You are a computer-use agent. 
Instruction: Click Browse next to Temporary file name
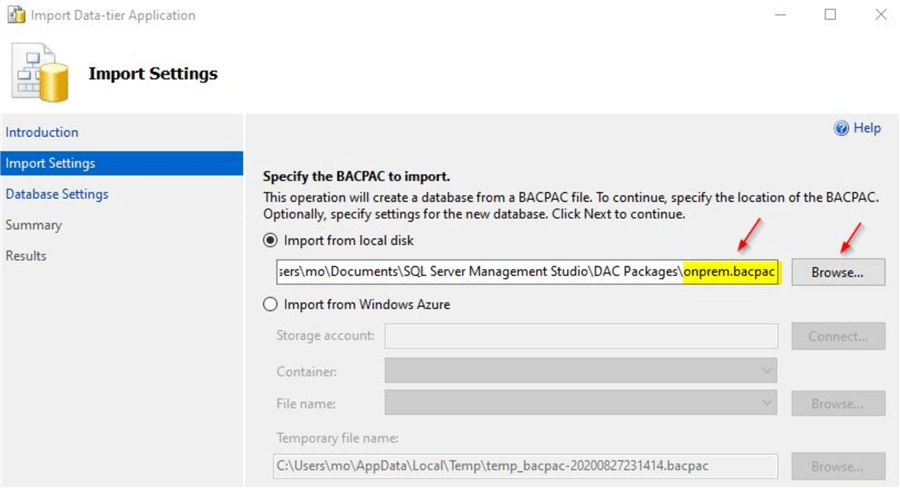click(x=838, y=466)
